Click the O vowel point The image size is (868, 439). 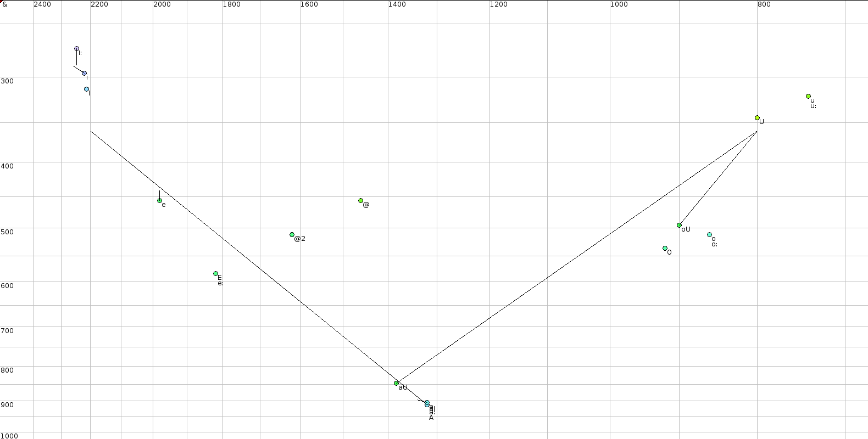point(665,249)
